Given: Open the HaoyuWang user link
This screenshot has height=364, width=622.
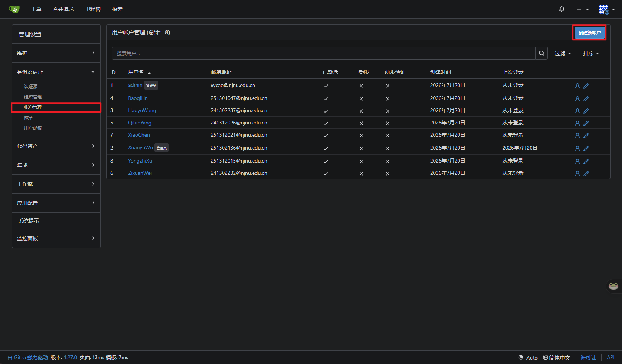Looking at the screenshot, I should tap(142, 110).
